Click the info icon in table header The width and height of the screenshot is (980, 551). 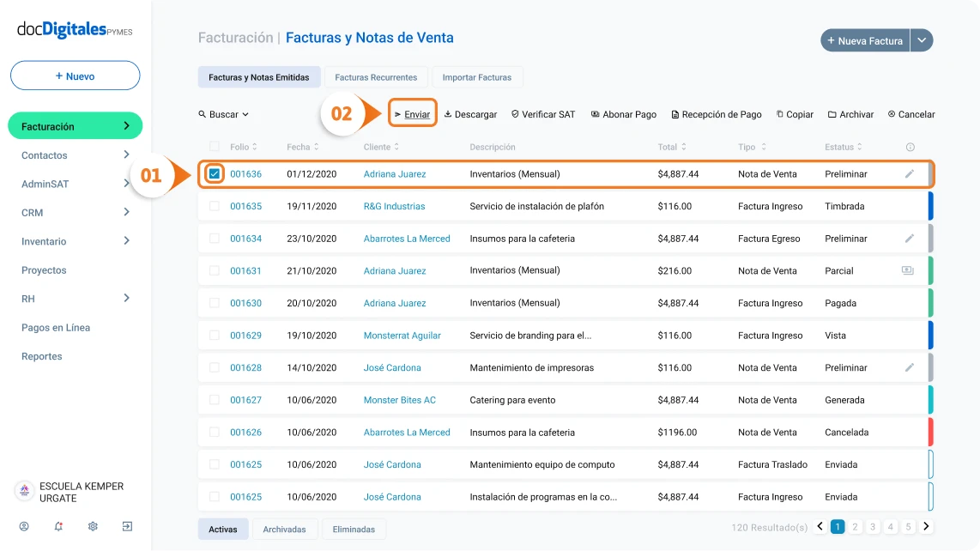(910, 147)
